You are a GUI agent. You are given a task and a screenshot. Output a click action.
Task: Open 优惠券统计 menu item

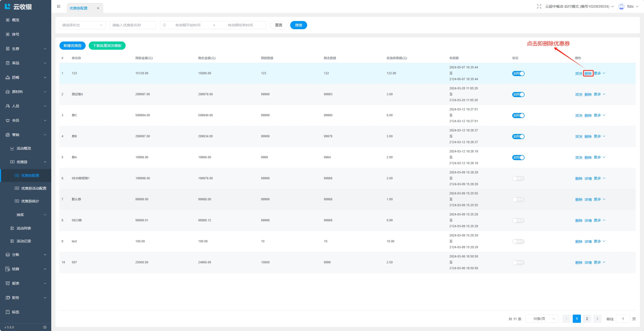click(30, 201)
